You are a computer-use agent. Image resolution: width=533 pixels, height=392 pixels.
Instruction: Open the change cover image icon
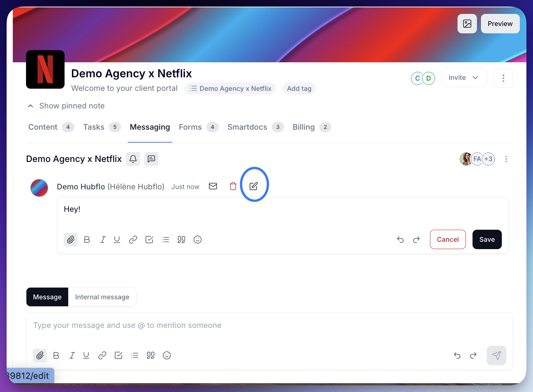coord(467,24)
